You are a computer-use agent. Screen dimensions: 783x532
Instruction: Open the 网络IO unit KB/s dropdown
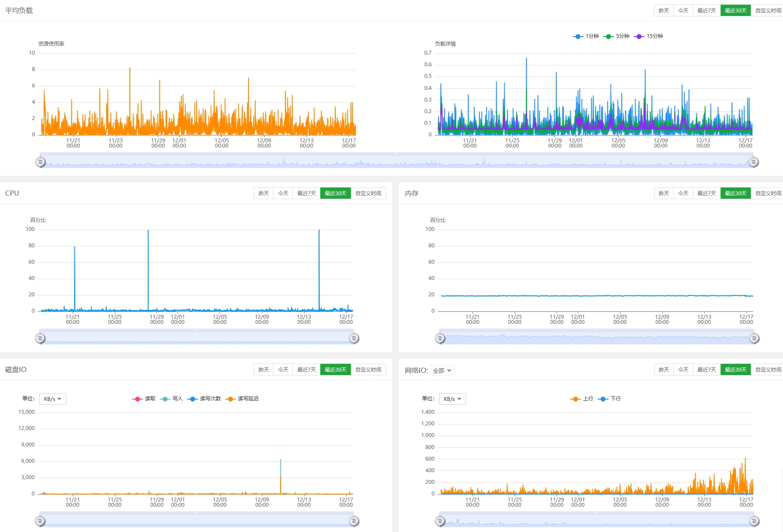click(452, 399)
